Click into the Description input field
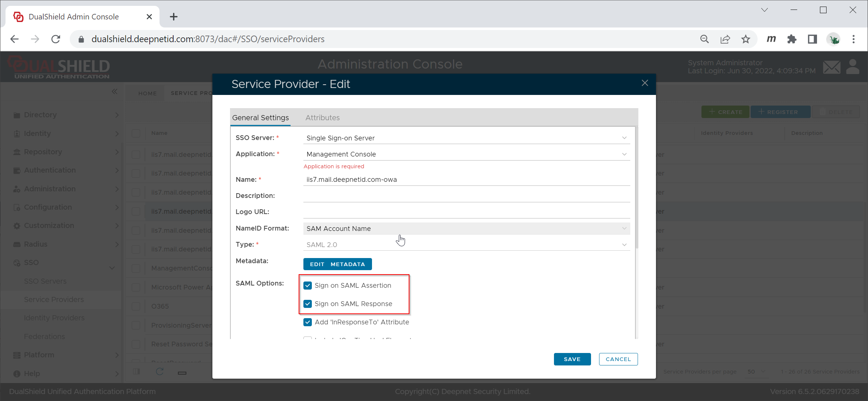The width and height of the screenshot is (868, 401). point(466,195)
